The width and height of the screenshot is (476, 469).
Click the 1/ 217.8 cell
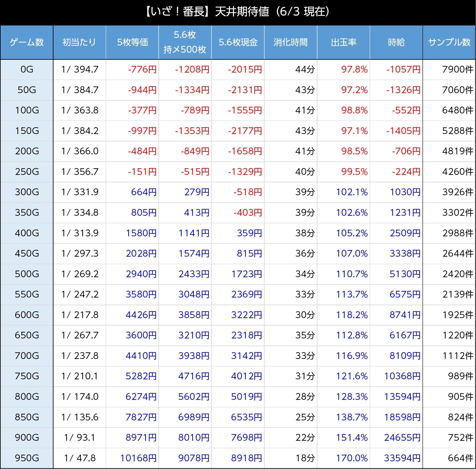[80, 315]
